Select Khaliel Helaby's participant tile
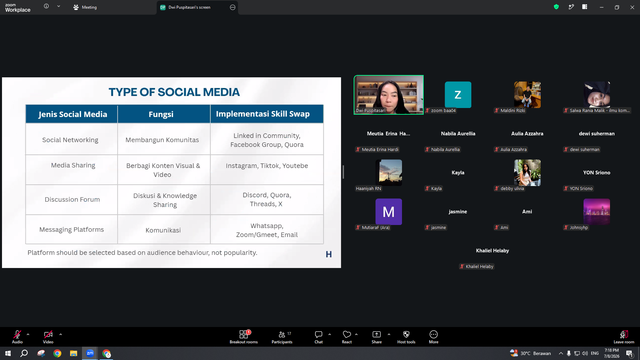This screenshot has height=360, width=640. [x=492, y=251]
